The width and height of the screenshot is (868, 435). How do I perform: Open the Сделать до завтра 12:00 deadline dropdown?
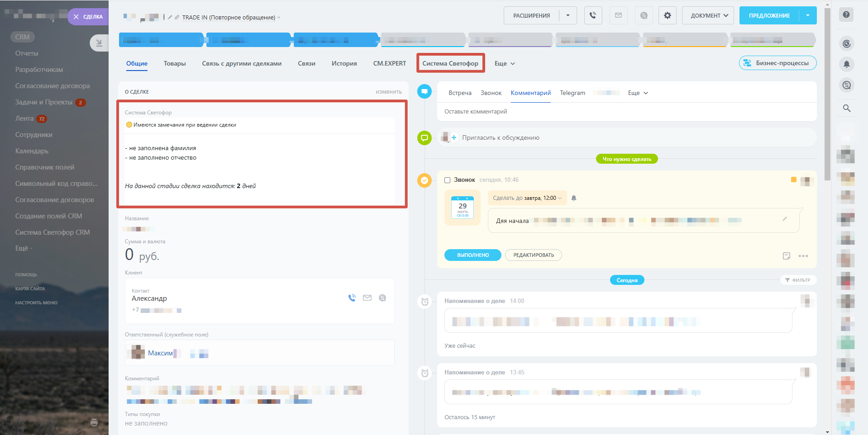(527, 198)
